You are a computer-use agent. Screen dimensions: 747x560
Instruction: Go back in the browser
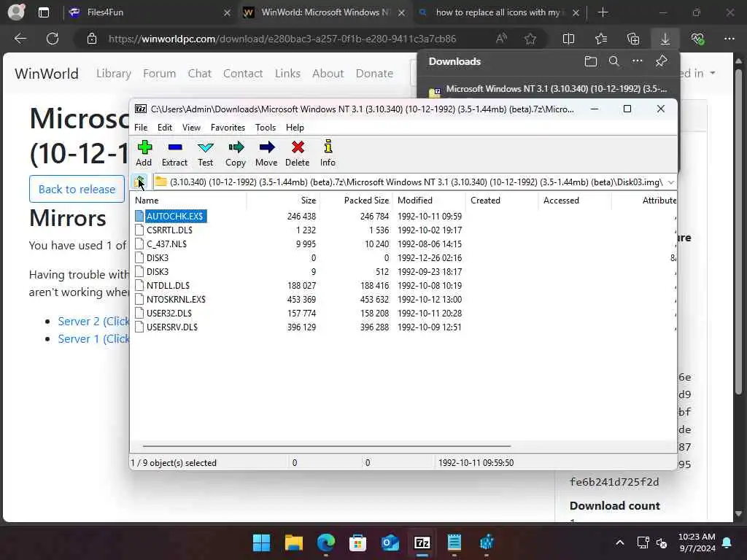click(x=20, y=39)
